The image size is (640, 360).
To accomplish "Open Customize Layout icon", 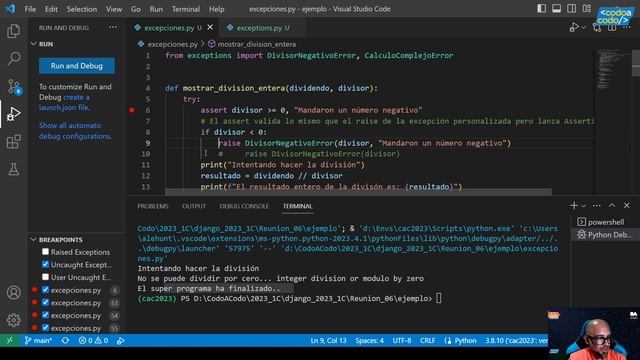I will 587,9.
